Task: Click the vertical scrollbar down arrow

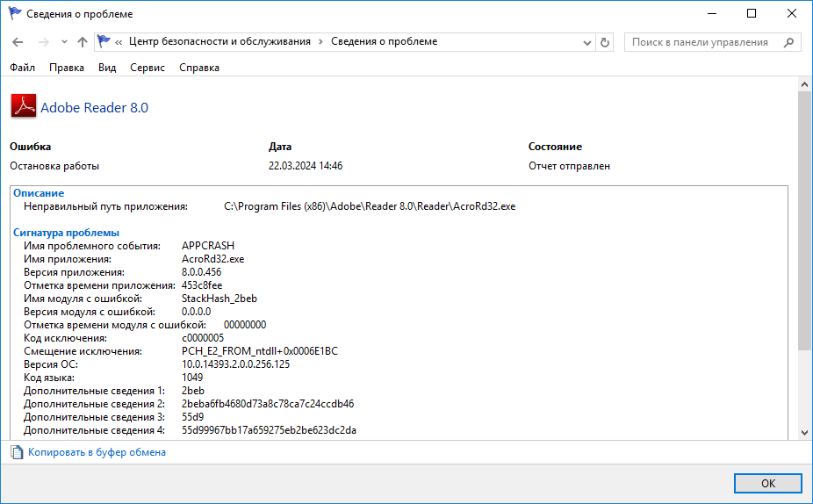Action: pos(805,432)
